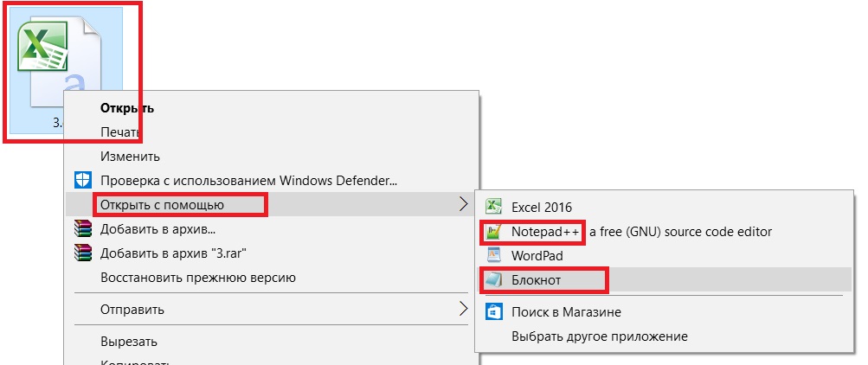Click the Store icon beside 'Поиск в Магазине'
The image size is (868, 365).
point(494,311)
